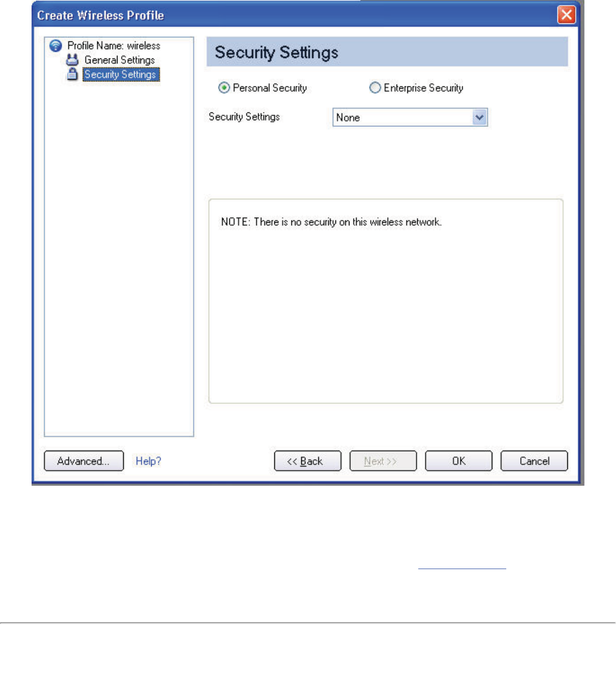This screenshot has width=616, height=697.
Task: Go back with the << Back button
Action: tap(307, 461)
